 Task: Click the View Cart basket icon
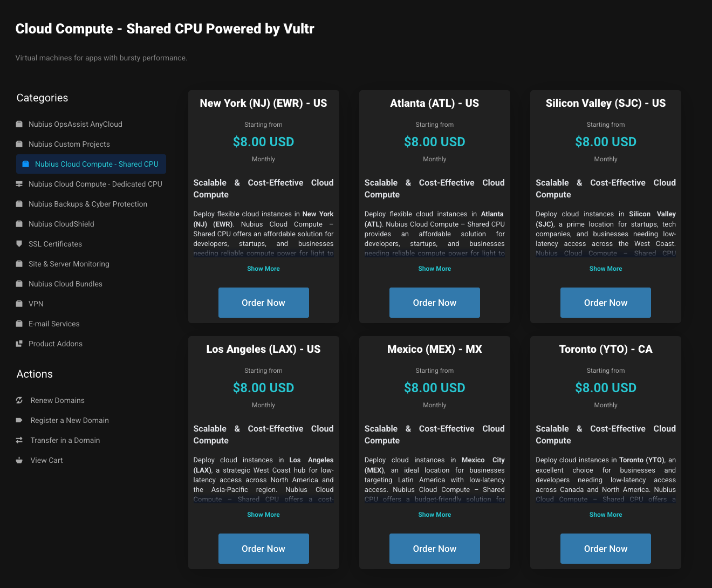(x=19, y=460)
